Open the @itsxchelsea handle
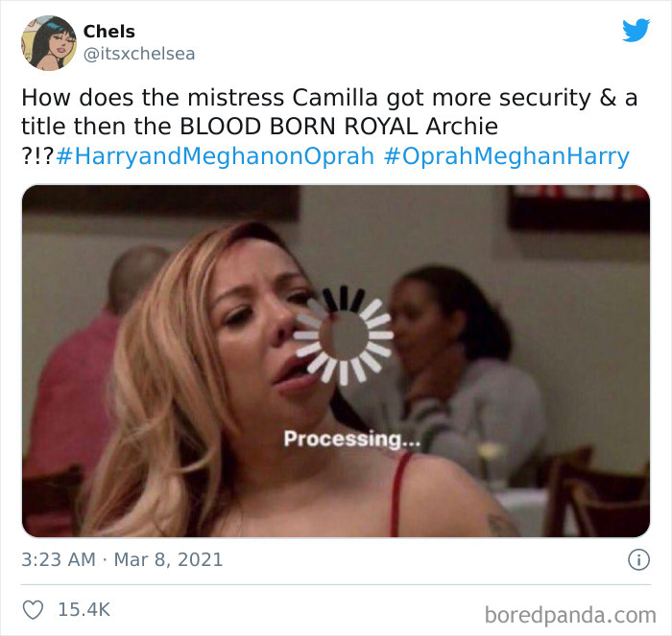 [x=139, y=54]
